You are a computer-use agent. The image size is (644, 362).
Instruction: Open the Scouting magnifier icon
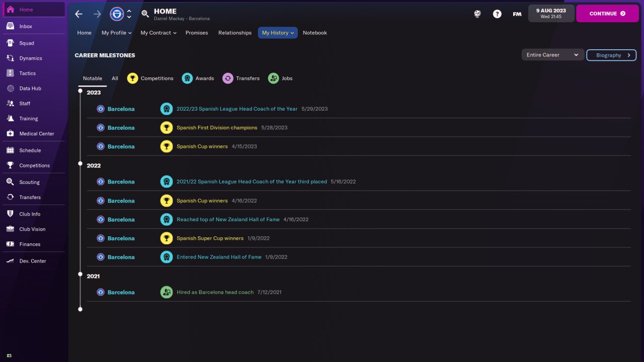click(10, 182)
